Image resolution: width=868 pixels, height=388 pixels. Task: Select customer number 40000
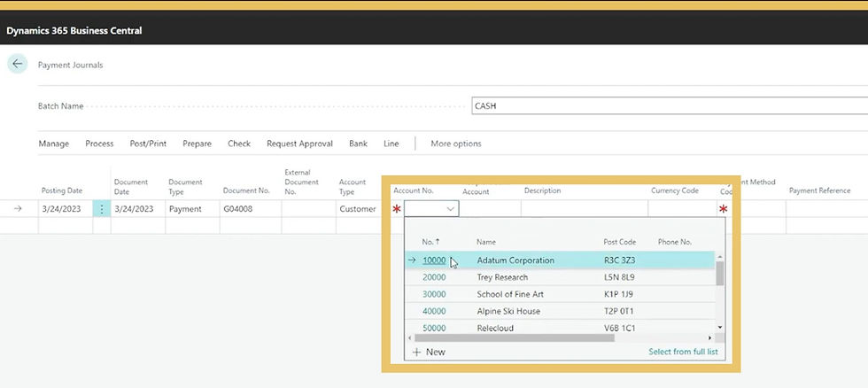pos(434,311)
